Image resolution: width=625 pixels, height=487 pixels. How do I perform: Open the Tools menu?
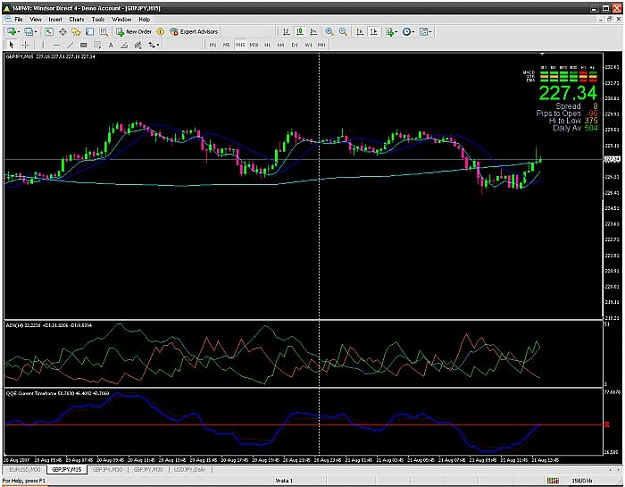(x=98, y=19)
